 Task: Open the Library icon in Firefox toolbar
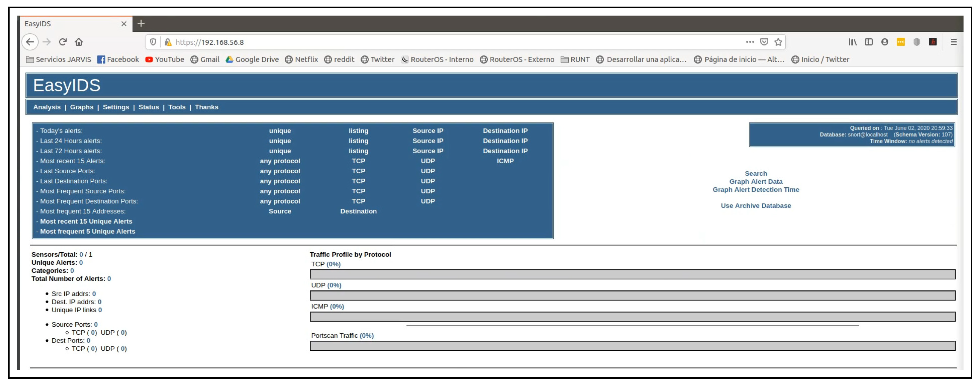click(852, 42)
